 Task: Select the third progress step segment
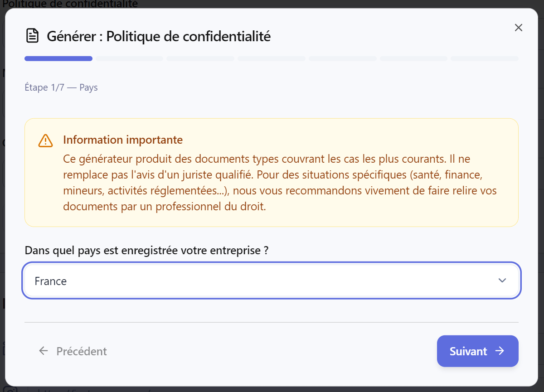point(200,58)
